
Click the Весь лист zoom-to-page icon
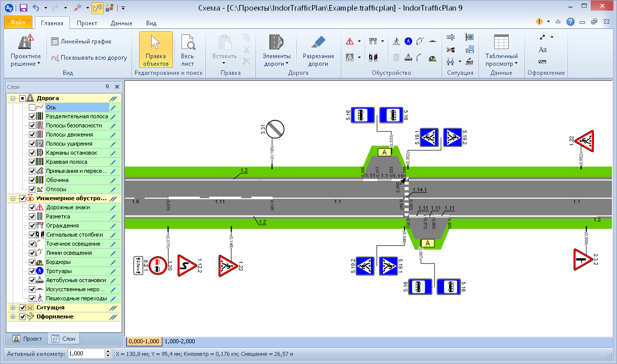187,50
